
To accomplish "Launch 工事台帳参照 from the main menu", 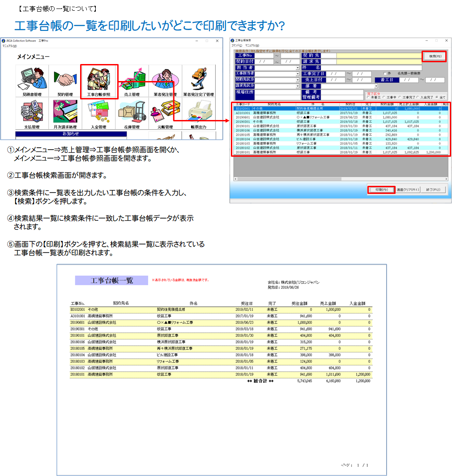I will tap(99, 81).
